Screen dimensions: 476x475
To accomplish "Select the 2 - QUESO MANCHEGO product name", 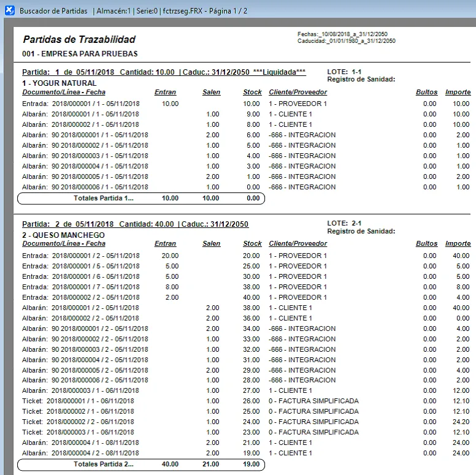I will pos(63,235).
